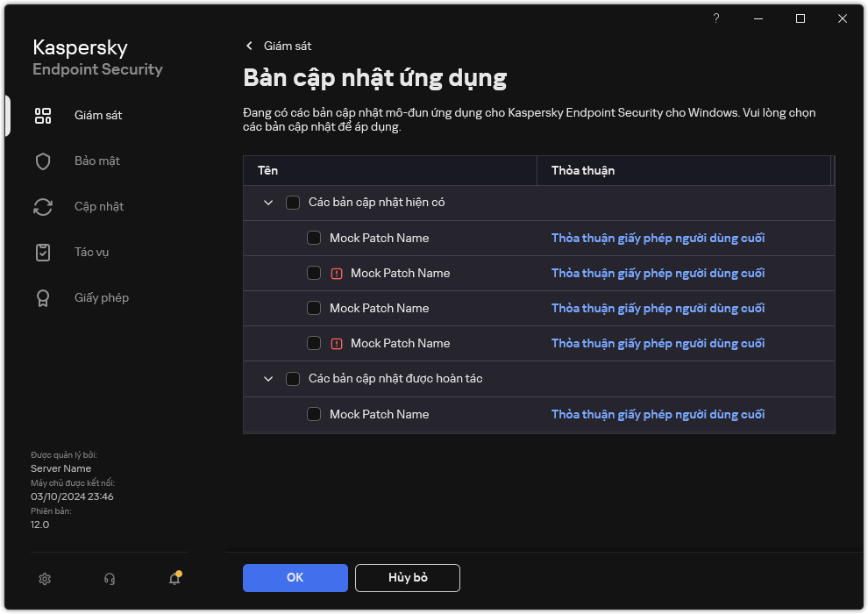This screenshot has width=868, height=614.
Task: Check the rolled-back Mock Patch Name update
Action: click(314, 414)
